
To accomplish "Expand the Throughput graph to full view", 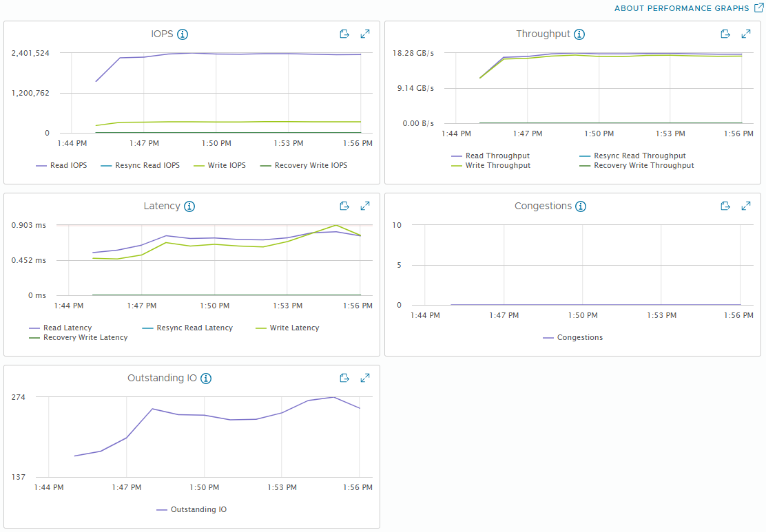I will coord(745,34).
